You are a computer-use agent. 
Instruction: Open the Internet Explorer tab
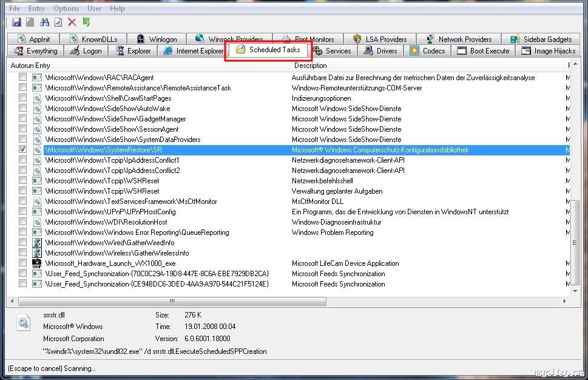[192, 50]
